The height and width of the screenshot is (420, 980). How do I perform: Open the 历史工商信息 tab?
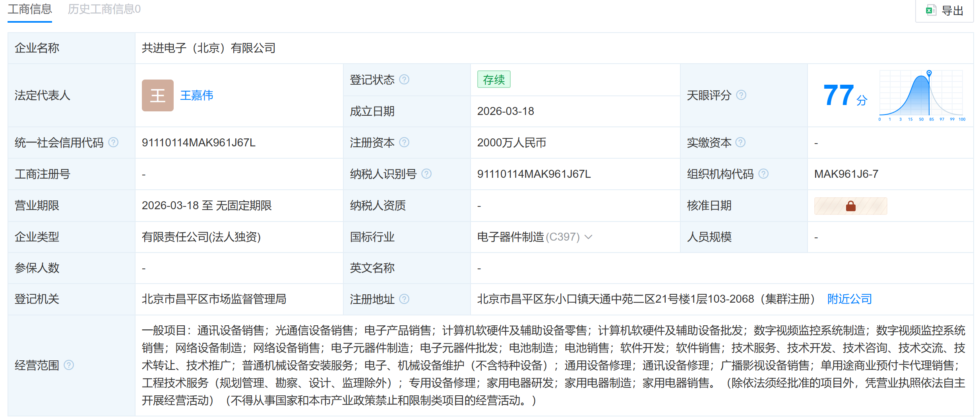tap(104, 10)
